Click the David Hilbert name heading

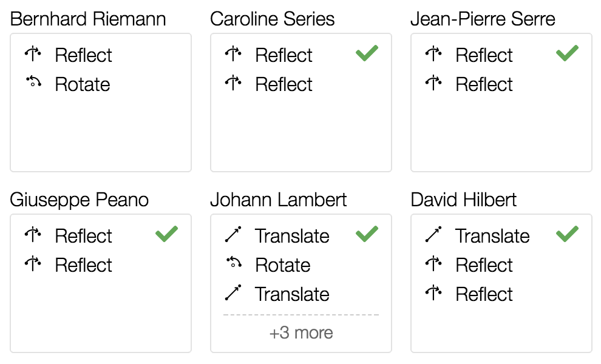tap(464, 200)
